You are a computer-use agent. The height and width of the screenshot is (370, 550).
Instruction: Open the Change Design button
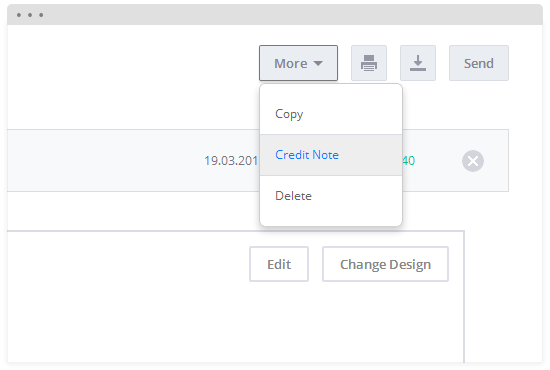pyautogui.click(x=385, y=264)
